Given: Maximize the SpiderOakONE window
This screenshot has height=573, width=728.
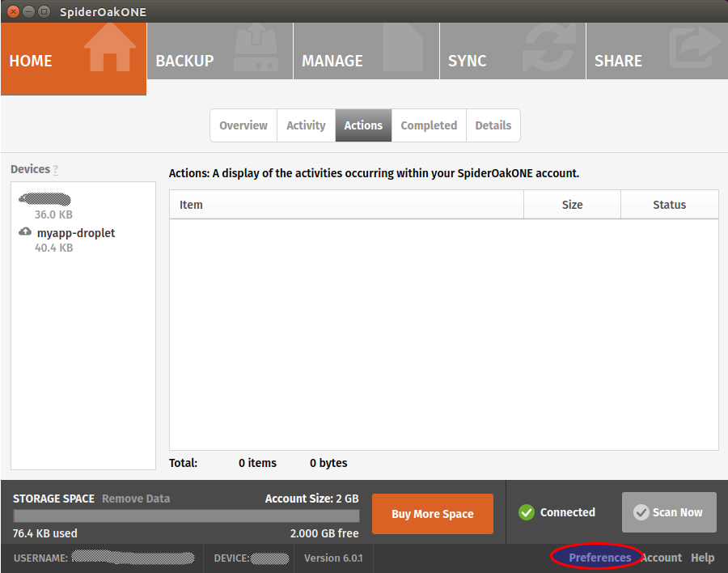Looking at the screenshot, I should pyautogui.click(x=44, y=11).
